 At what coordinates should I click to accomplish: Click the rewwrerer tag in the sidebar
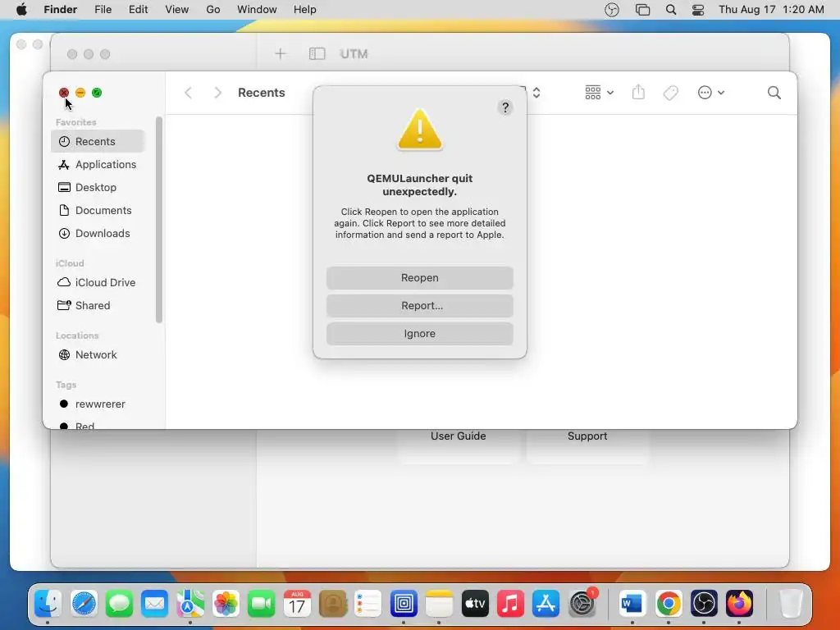(98, 404)
